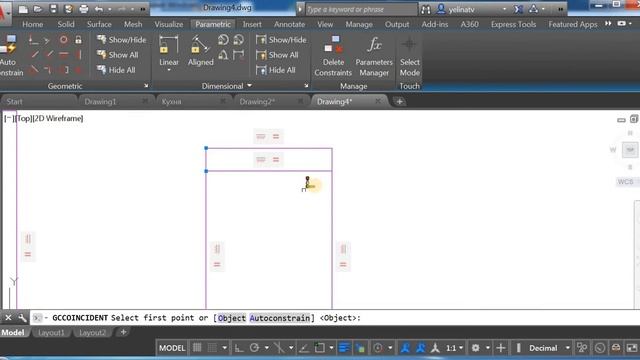640x360 pixels.
Task: Apply the Horizontal constraint
Action: point(64,54)
